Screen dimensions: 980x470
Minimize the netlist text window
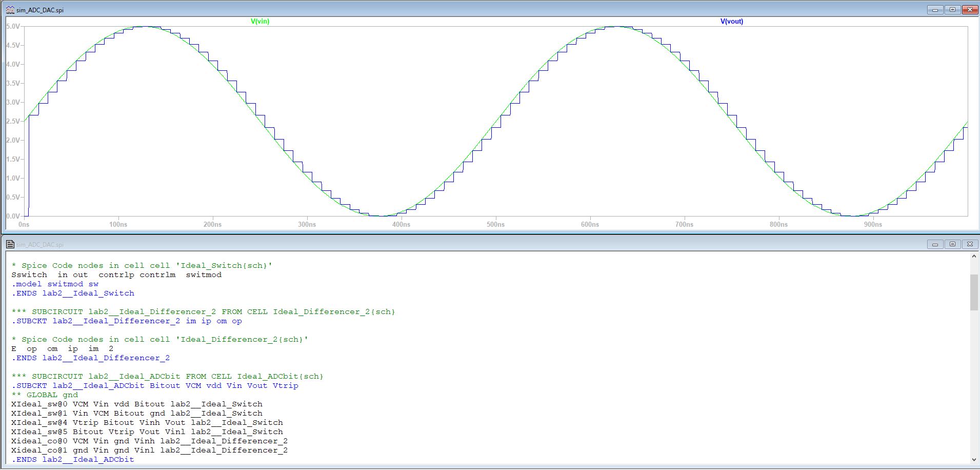coord(935,244)
